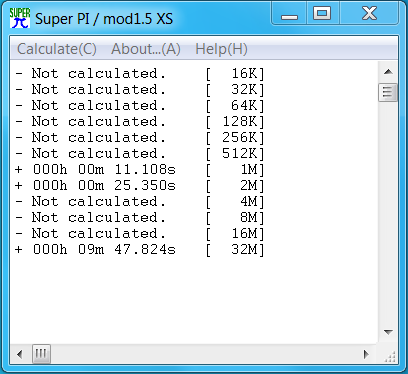Click the vertical scrollbar up arrow
Viewport: 408px width, 374px height.
click(388, 72)
